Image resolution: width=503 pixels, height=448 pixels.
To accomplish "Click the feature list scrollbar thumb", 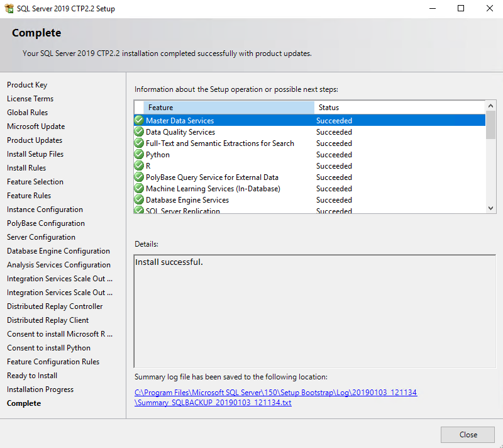I will [x=490, y=125].
